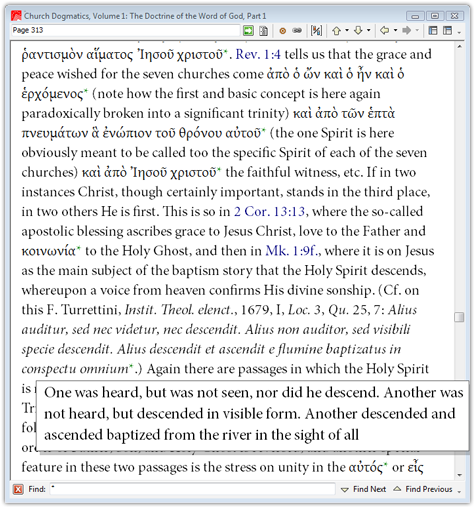Click the forward (right arrow) history icon
Image resolution: width=475 pixels, height=508 pixels.
407,31
